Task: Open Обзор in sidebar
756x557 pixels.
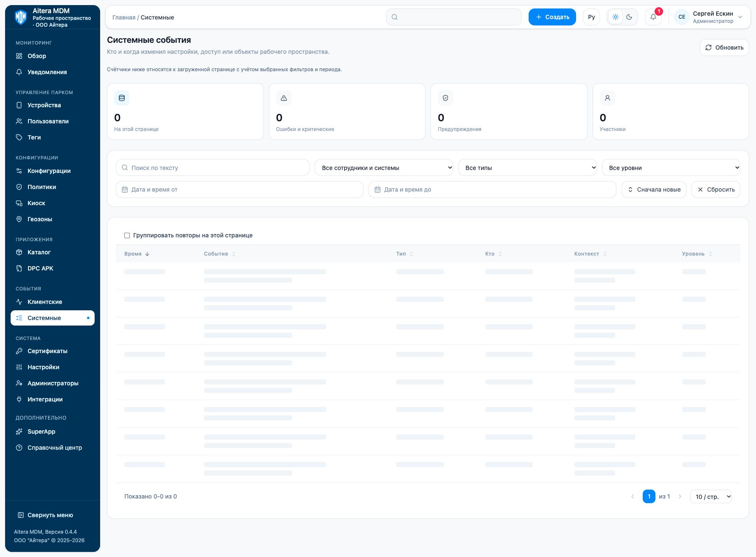Action: [53, 56]
